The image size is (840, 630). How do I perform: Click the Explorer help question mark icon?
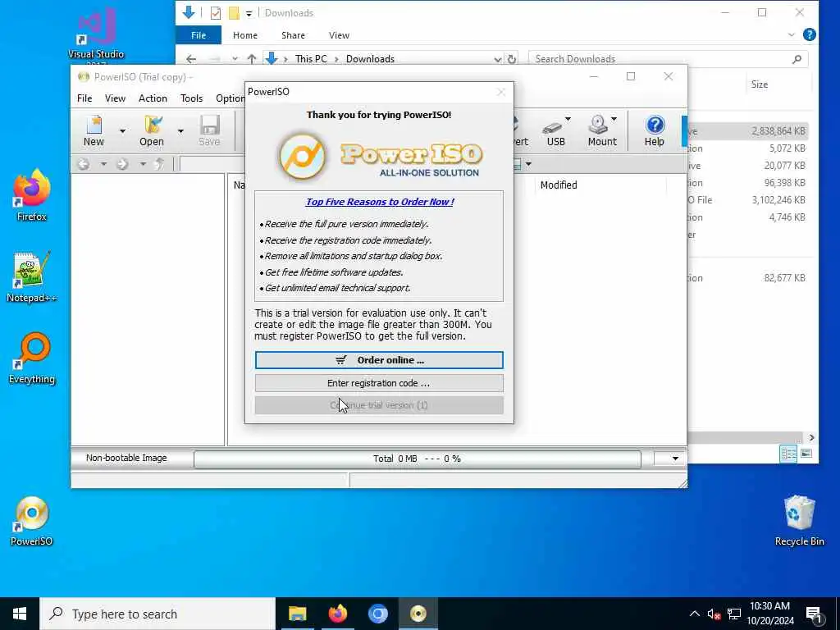coord(809,34)
